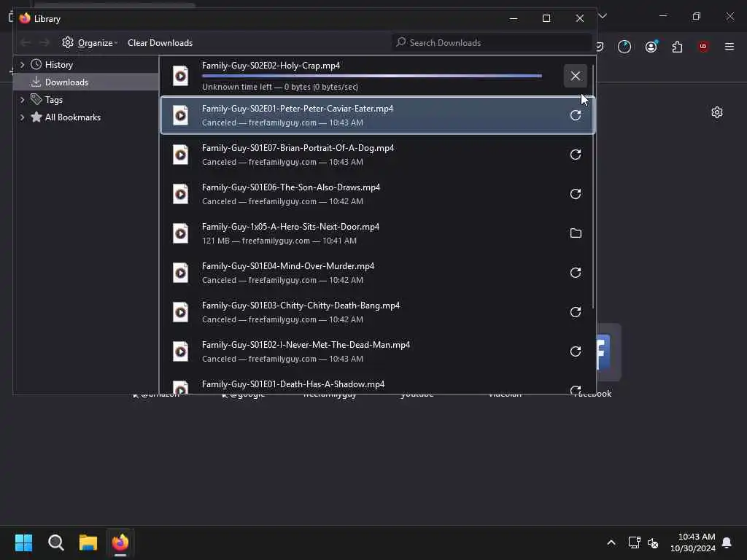The height and width of the screenshot is (560, 747).
Task: Open new tab page settings gear
Action: coord(717,112)
